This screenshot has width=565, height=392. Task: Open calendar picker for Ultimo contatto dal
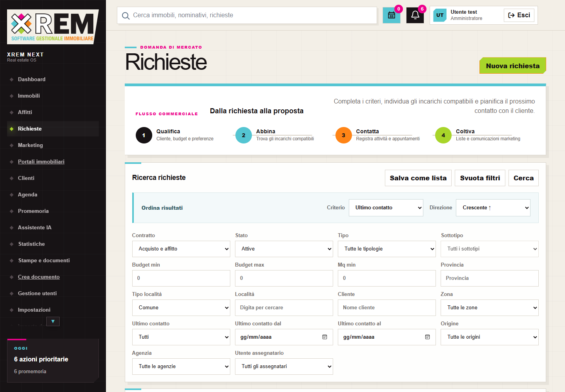[x=324, y=337]
